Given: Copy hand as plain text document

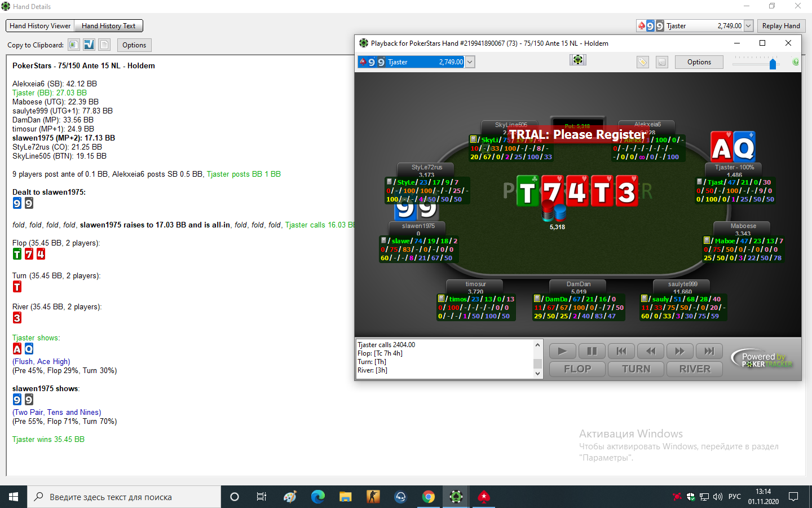Looking at the screenshot, I should 104,45.
